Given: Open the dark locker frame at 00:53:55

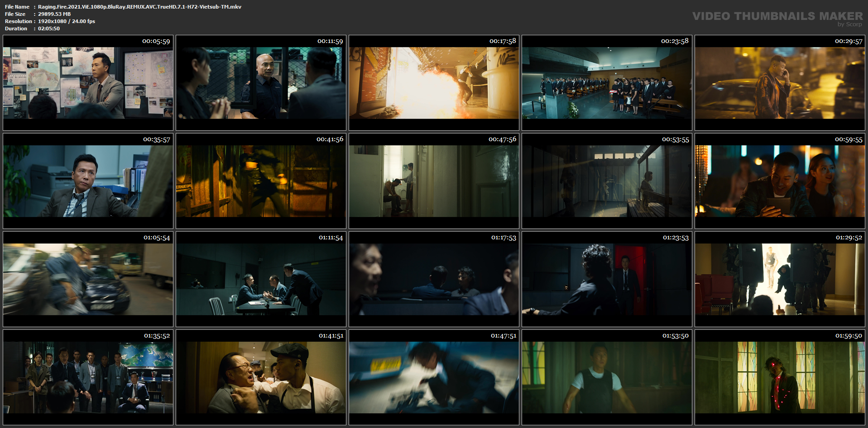Looking at the screenshot, I should point(607,181).
